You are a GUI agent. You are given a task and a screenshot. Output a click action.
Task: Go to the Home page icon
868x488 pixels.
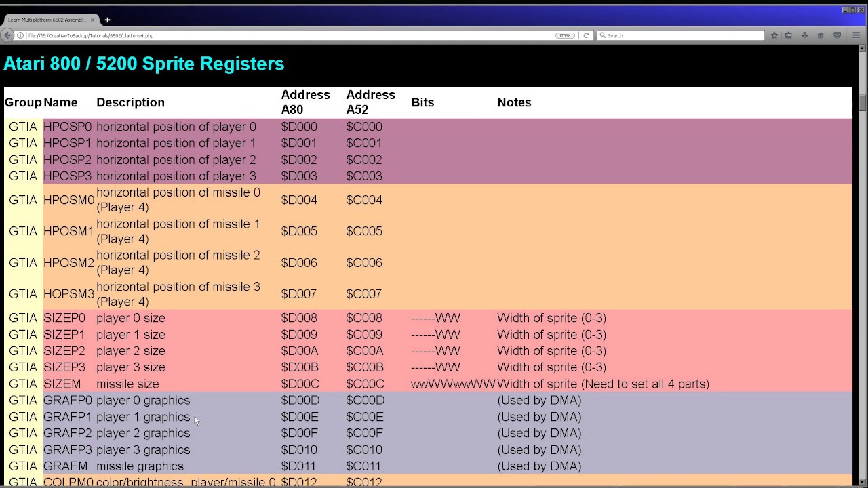pyautogui.click(x=821, y=35)
